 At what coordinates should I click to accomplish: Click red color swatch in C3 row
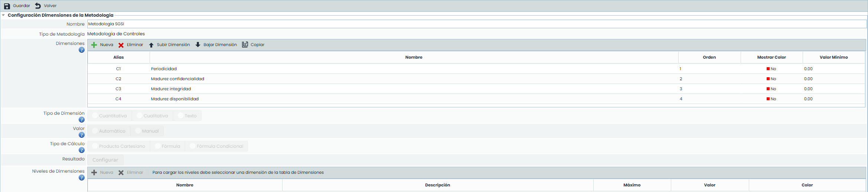[768, 89]
